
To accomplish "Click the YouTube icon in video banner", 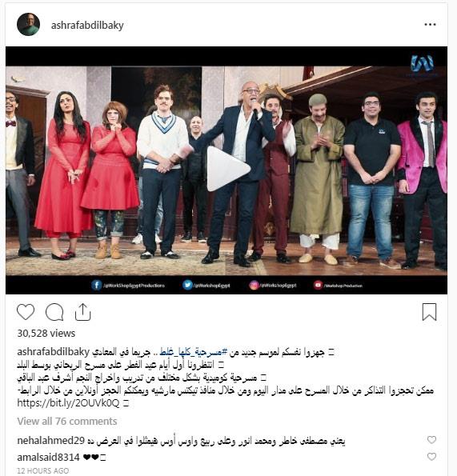I will click(318, 285).
